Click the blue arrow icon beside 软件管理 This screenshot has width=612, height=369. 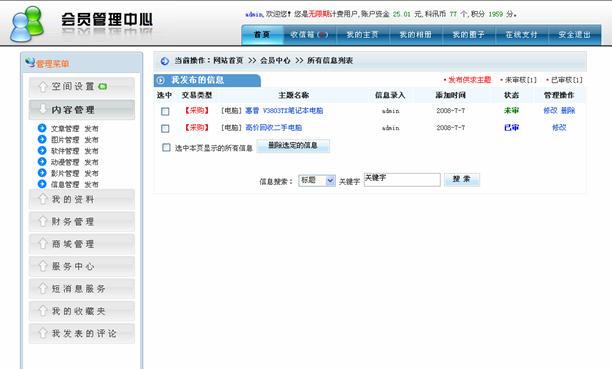pos(42,151)
